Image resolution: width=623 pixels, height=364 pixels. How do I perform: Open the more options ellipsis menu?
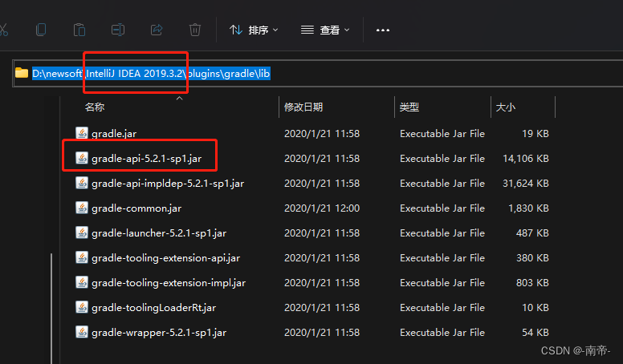click(383, 30)
